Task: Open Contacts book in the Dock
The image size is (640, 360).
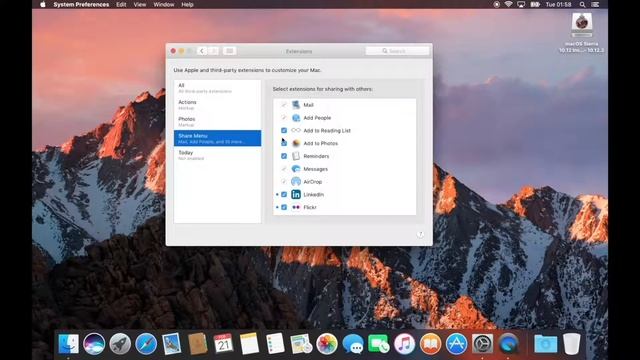Action: pyautogui.click(x=198, y=343)
